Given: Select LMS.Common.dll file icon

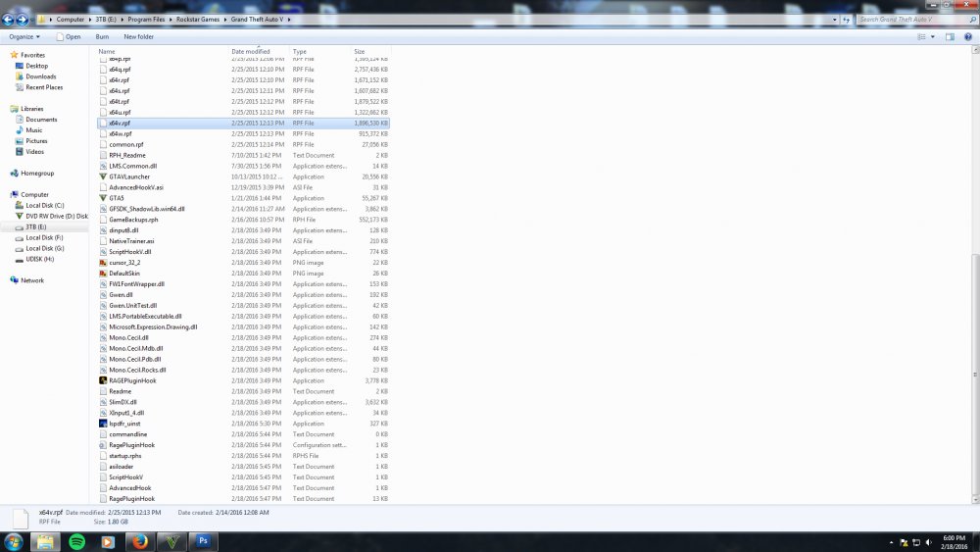Looking at the screenshot, I should coord(103,167).
